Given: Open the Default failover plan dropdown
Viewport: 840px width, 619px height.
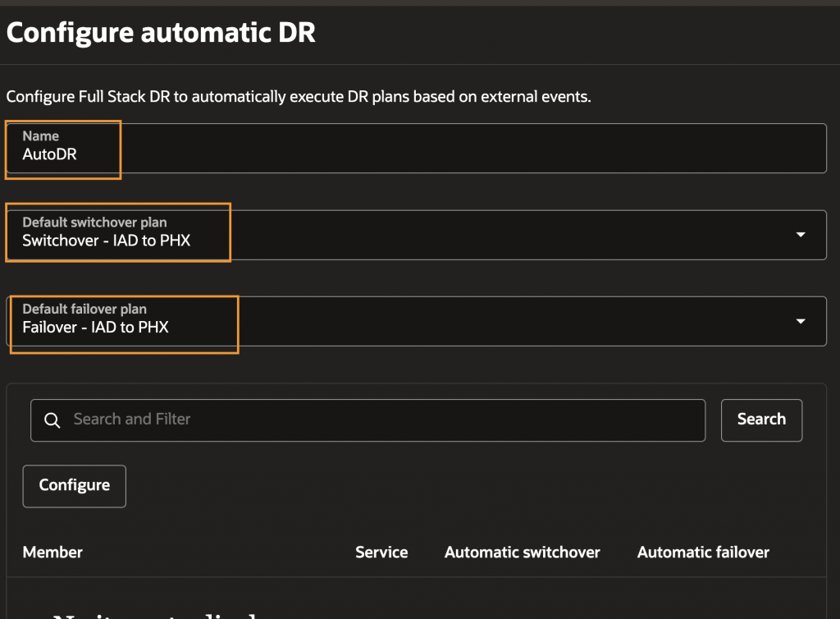Looking at the screenshot, I should pos(492,321).
